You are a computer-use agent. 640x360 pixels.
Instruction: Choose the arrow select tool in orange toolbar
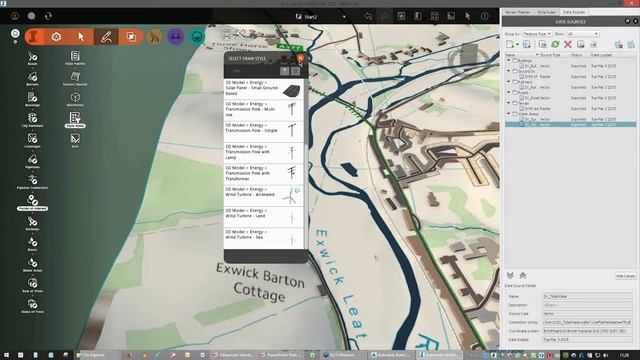click(81, 37)
